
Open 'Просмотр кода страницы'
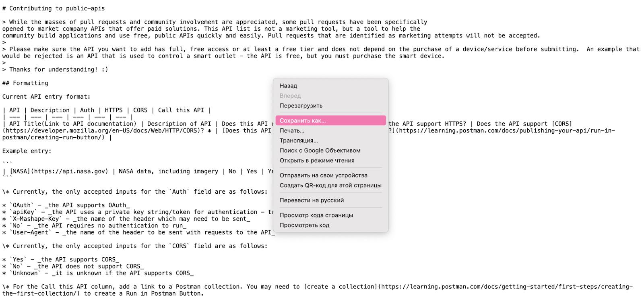pos(316,215)
